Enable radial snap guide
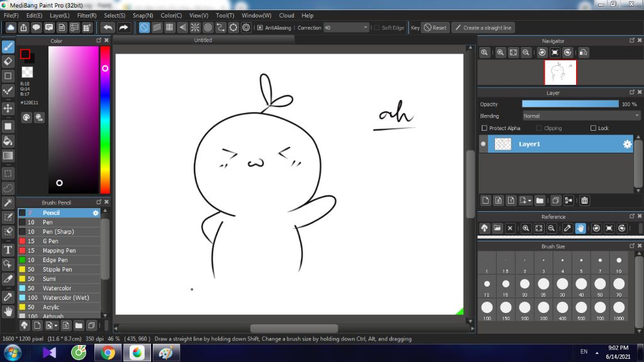 tap(195, 28)
